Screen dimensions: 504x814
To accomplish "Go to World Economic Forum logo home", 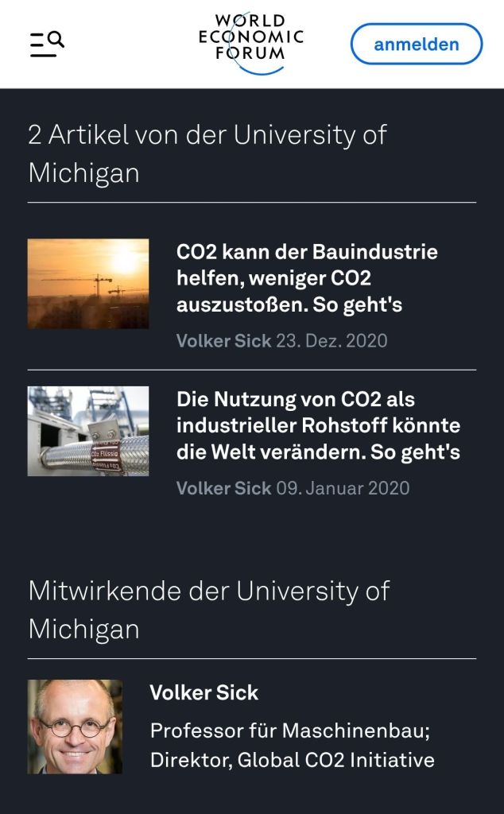I will click(x=251, y=43).
